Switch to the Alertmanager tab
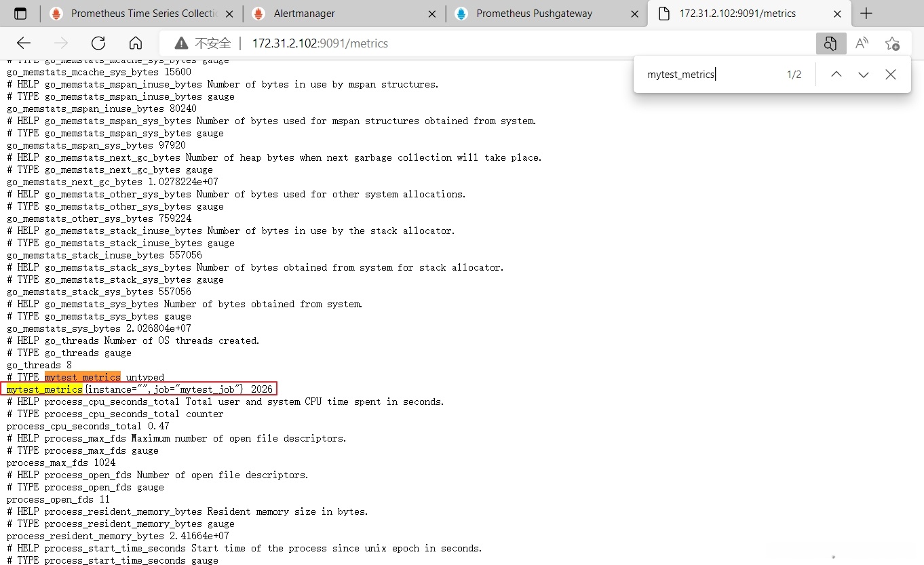Image resolution: width=924 pixels, height=565 pixels. click(x=343, y=14)
